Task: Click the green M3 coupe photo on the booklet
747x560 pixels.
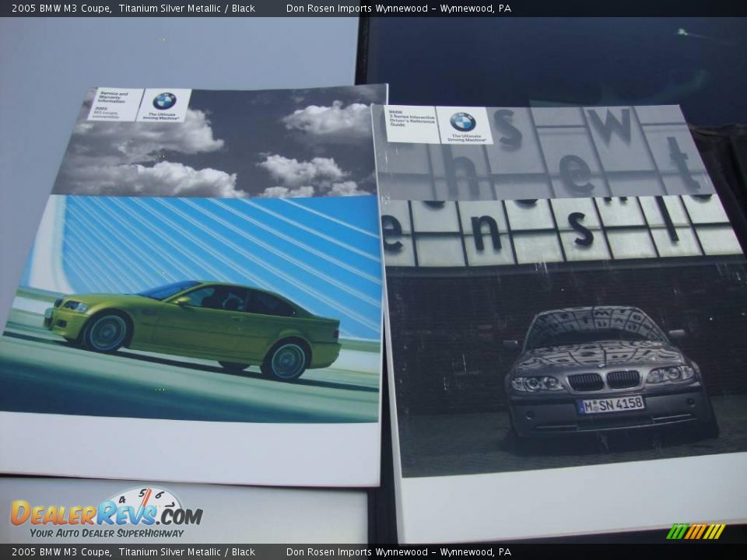Action: coord(192,330)
